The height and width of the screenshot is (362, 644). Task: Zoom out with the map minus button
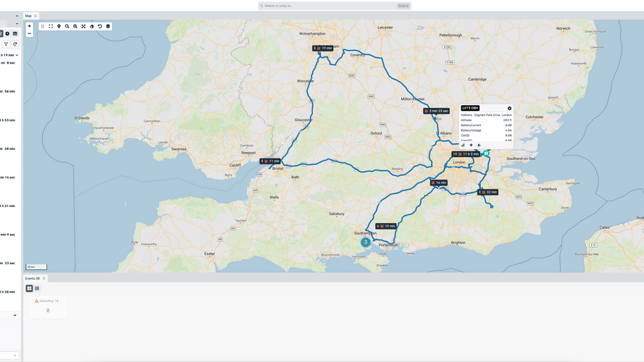(x=29, y=33)
